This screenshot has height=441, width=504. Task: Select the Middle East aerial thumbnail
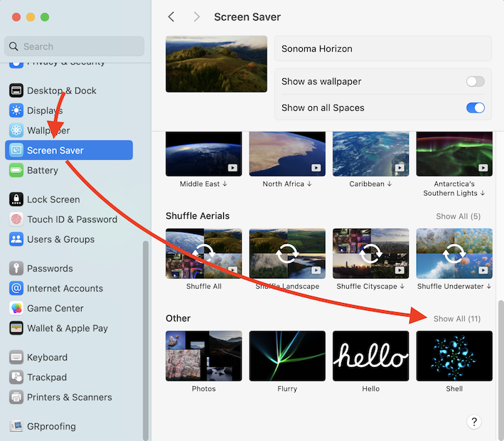pos(204,154)
